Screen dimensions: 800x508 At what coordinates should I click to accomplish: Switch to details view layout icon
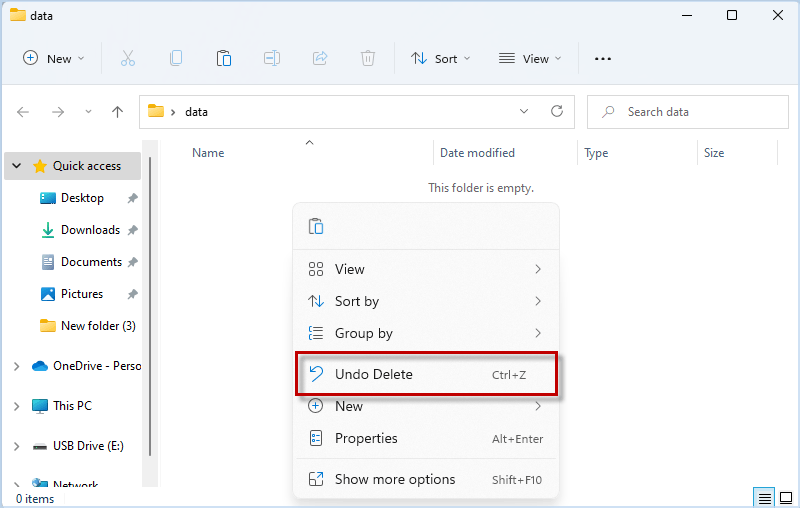coord(764,498)
